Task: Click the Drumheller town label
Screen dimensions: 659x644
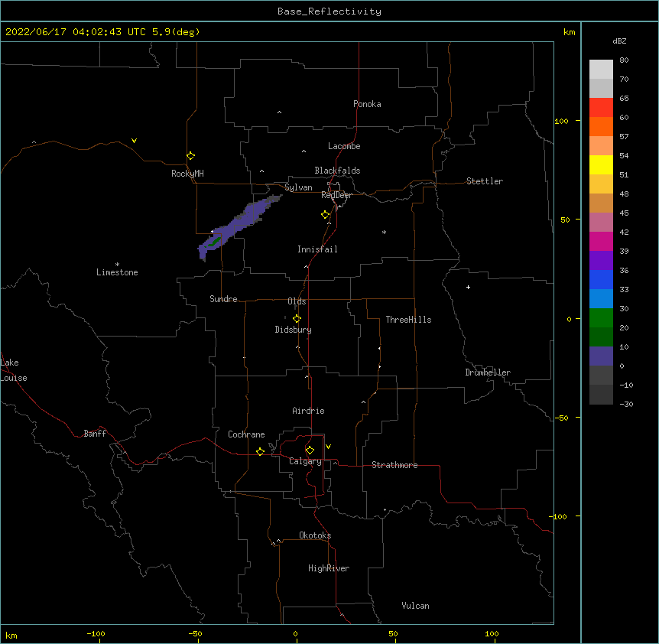Action: (488, 372)
